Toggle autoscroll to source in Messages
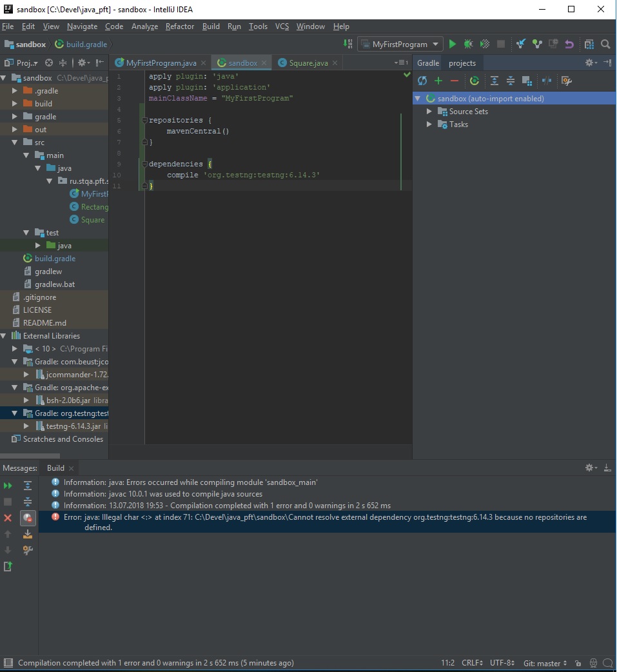The image size is (617, 672). [28, 534]
